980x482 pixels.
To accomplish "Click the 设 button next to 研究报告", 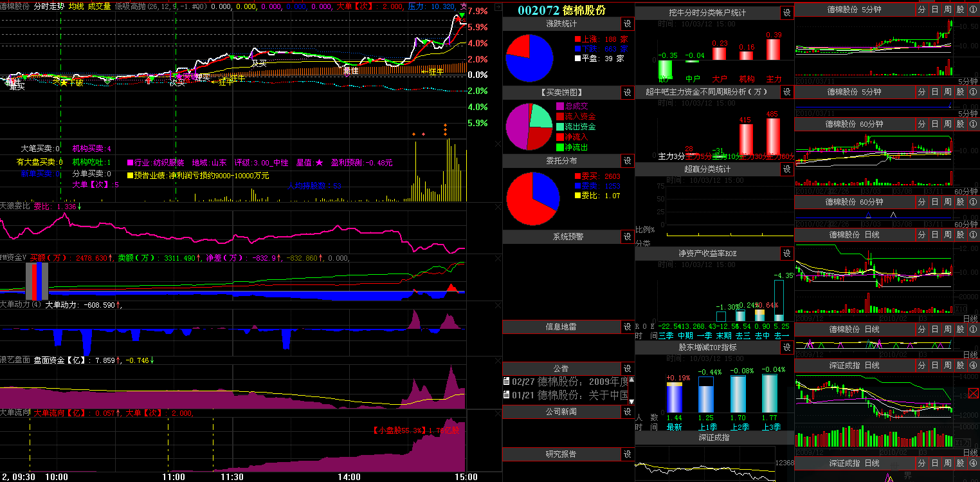I will click(628, 454).
